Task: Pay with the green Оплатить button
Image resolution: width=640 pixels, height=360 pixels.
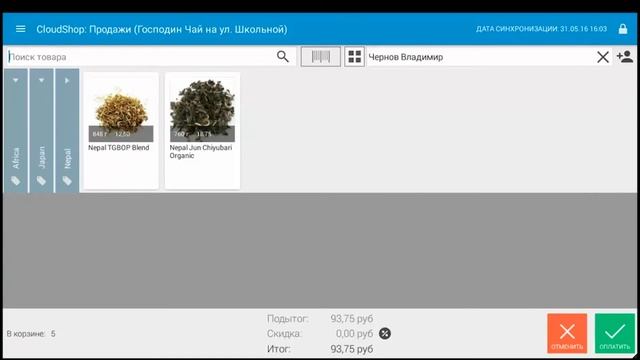Action: pyautogui.click(x=615, y=333)
